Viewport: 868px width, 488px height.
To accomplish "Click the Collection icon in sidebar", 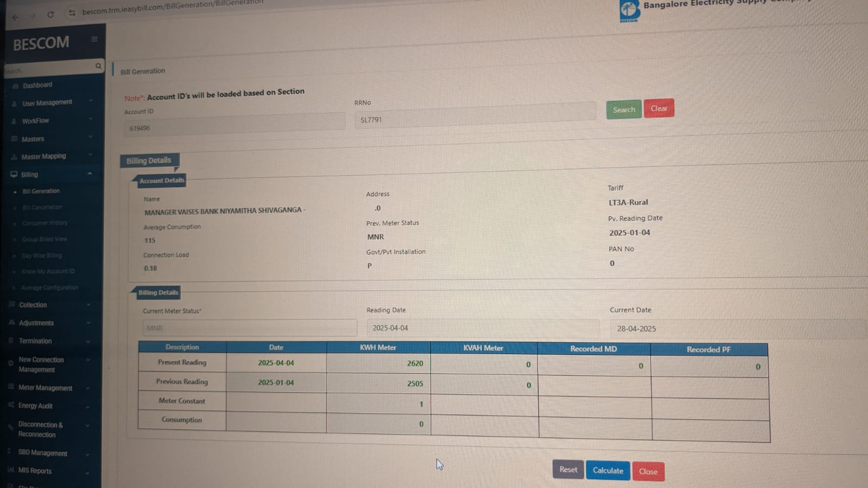I will click(12, 304).
